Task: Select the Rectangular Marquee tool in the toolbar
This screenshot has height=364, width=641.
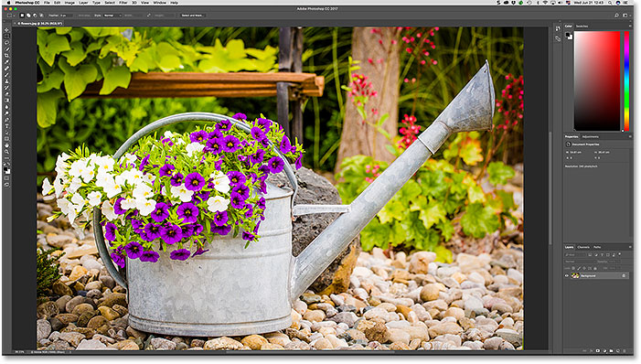Action: coord(7,37)
